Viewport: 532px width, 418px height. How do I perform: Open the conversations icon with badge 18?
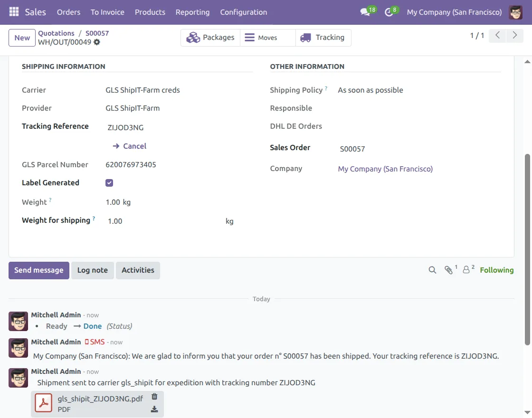click(368, 12)
